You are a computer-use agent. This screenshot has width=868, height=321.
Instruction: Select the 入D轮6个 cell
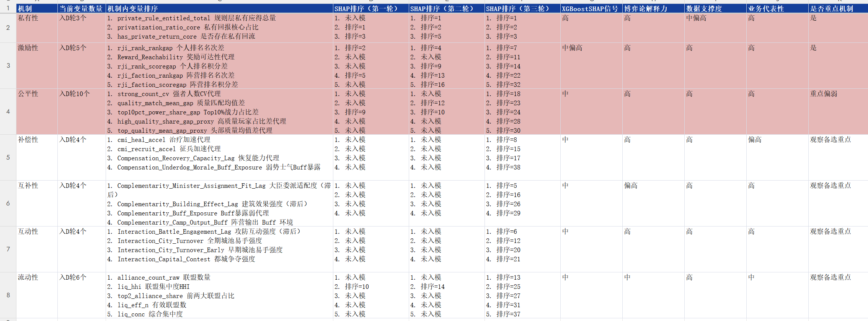pos(82,295)
